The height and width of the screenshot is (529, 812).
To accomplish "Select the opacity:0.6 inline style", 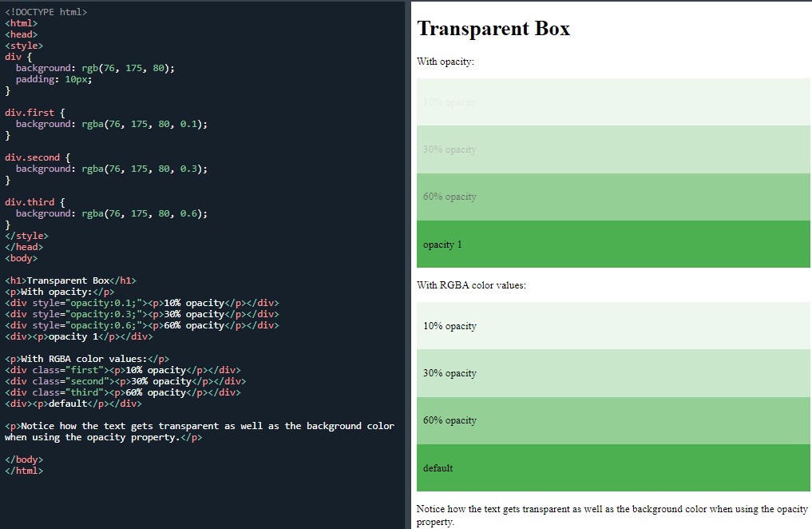I will (102, 324).
